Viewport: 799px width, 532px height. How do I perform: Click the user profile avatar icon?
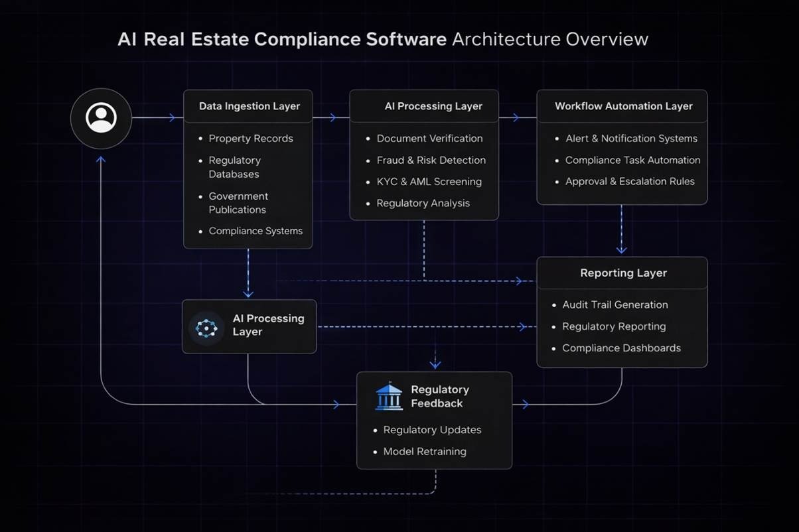tap(101, 118)
